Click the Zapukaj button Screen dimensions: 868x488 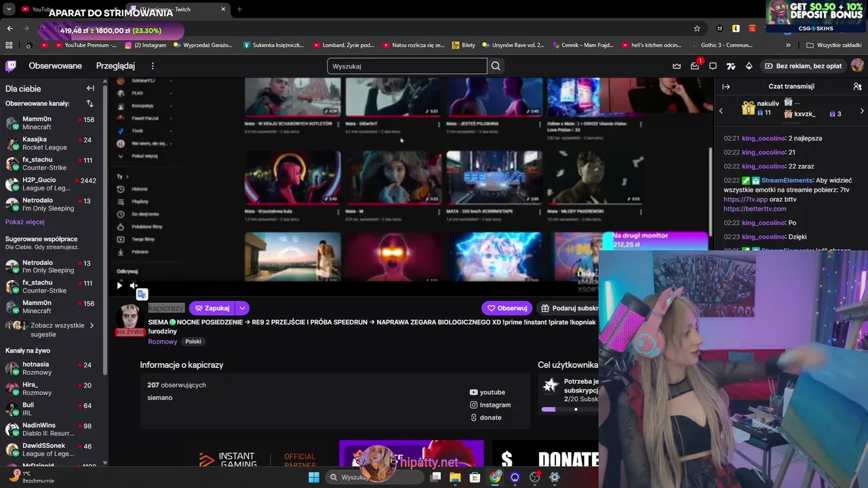[212, 308]
